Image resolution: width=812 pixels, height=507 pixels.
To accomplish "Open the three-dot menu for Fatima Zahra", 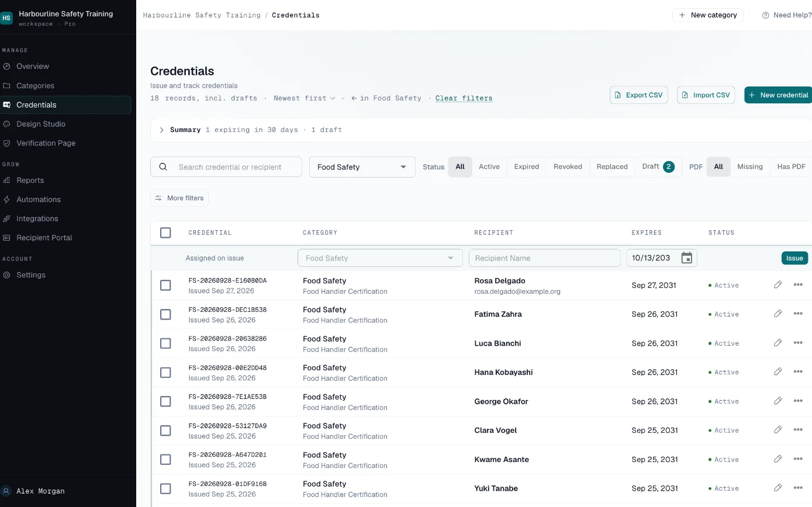I will pyautogui.click(x=798, y=314).
